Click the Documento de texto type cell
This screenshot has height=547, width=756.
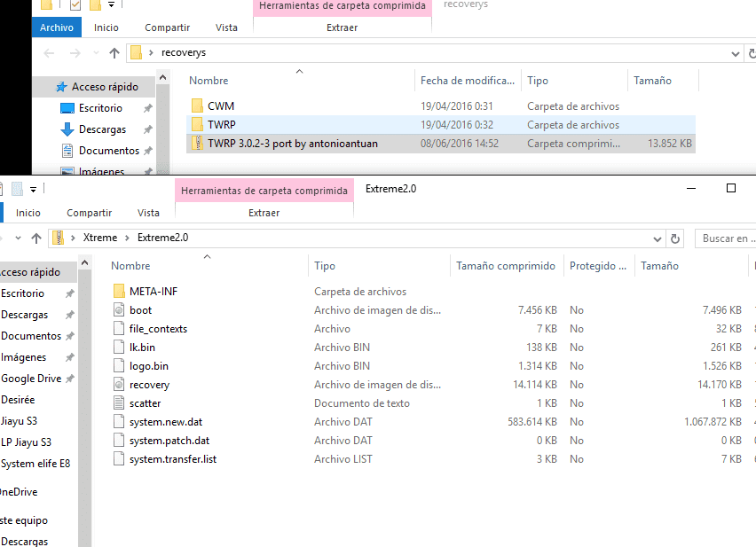[x=362, y=403]
